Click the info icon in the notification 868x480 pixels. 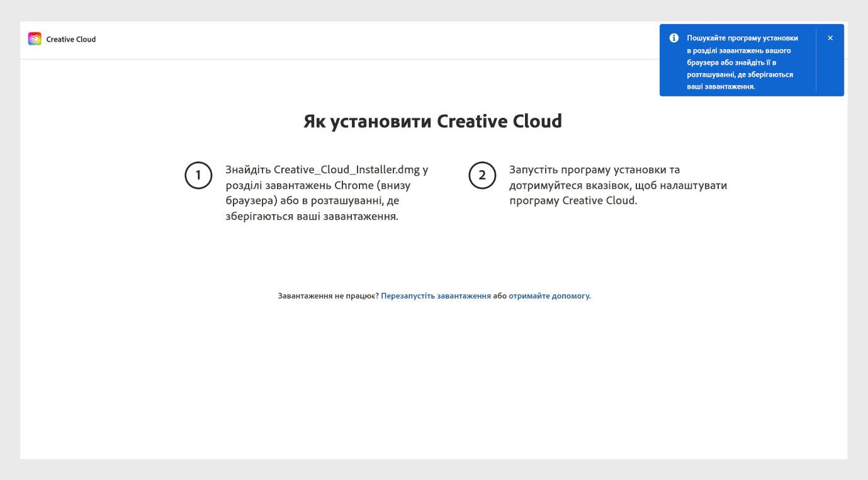pyautogui.click(x=674, y=38)
